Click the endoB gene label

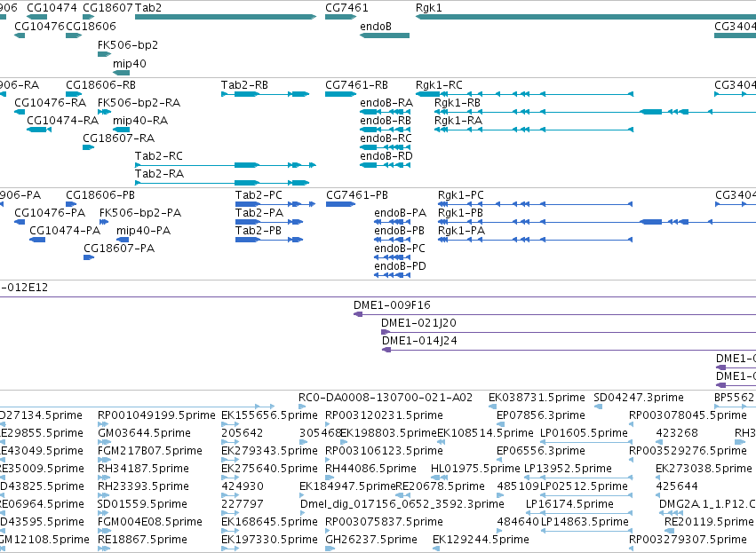point(376,26)
